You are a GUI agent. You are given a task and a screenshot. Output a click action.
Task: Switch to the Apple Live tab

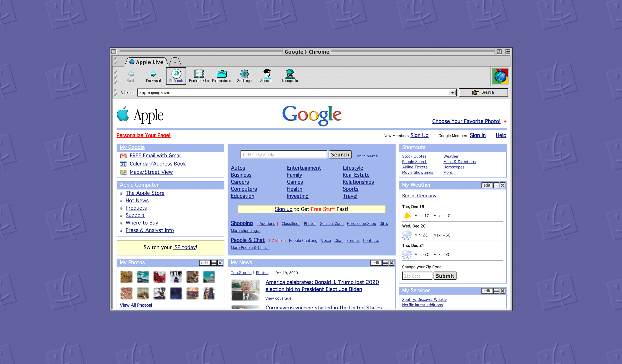point(147,62)
